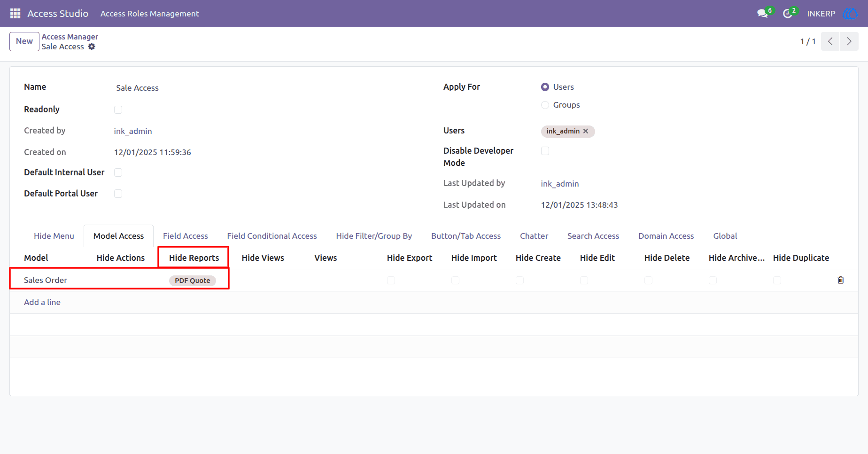
Task: Switch to the Field Access tab
Action: [185, 236]
